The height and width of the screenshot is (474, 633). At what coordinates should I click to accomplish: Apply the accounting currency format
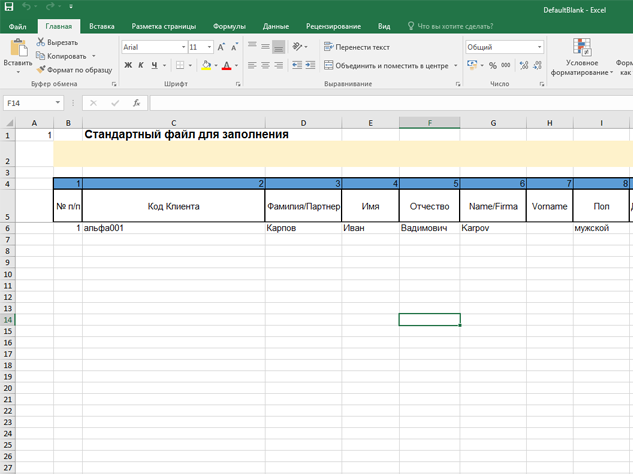point(472,65)
